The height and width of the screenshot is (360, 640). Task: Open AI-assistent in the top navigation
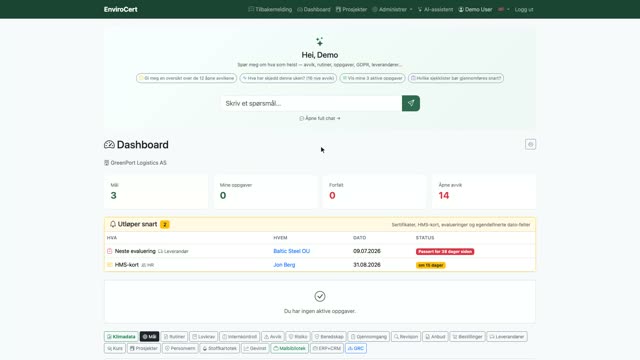point(435,9)
